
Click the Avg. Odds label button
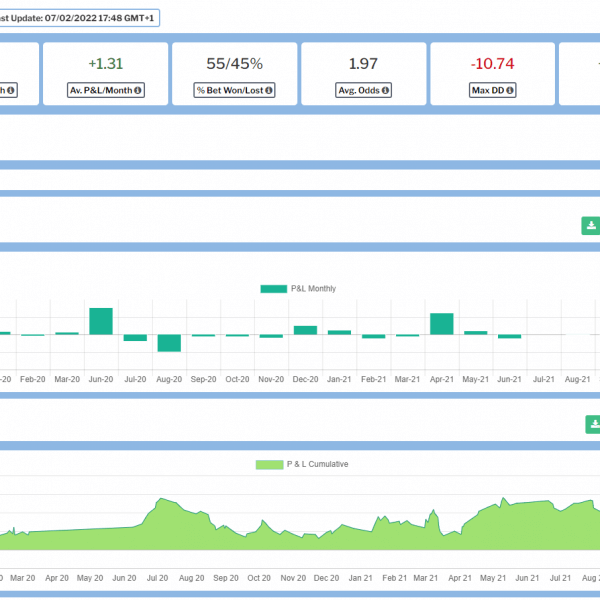click(364, 90)
